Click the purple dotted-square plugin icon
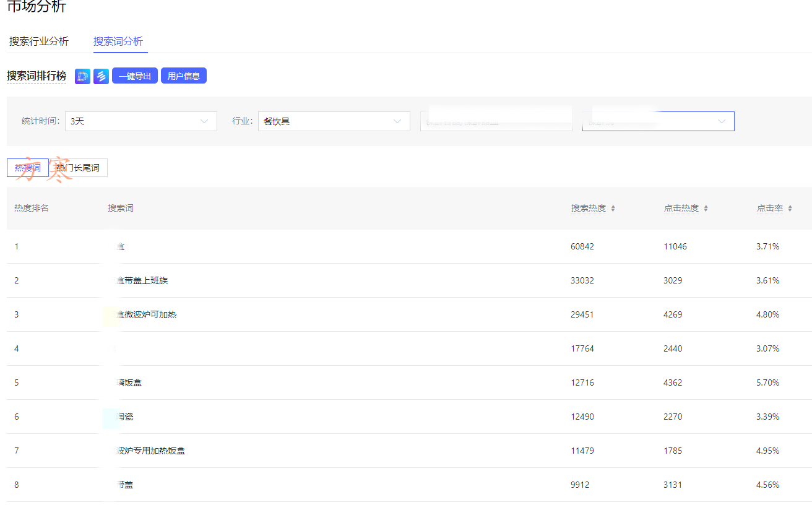 coord(82,76)
